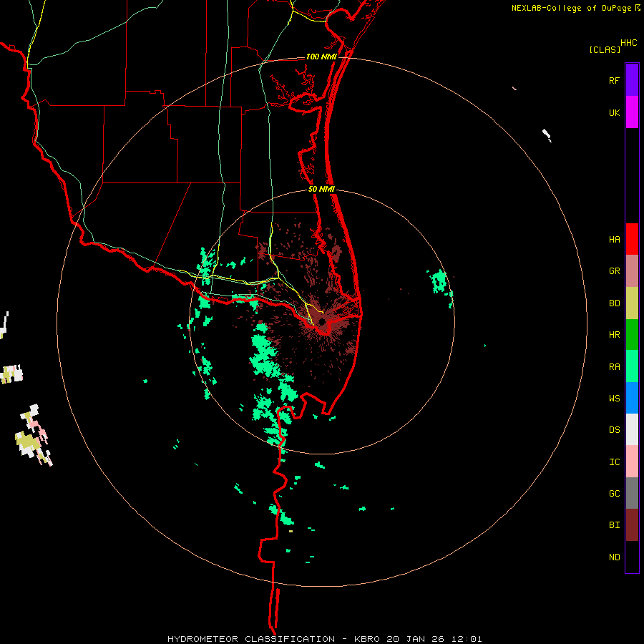This screenshot has width=644, height=644.
Task: Select the IC pink legend swatch
Action: click(x=632, y=462)
